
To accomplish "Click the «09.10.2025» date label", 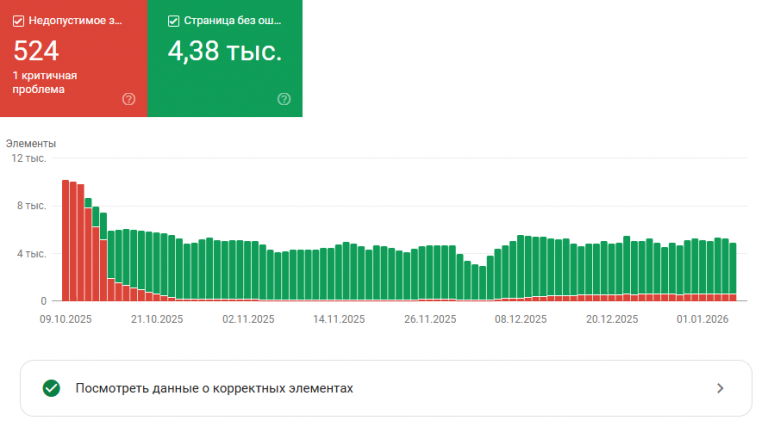I will [66, 319].
